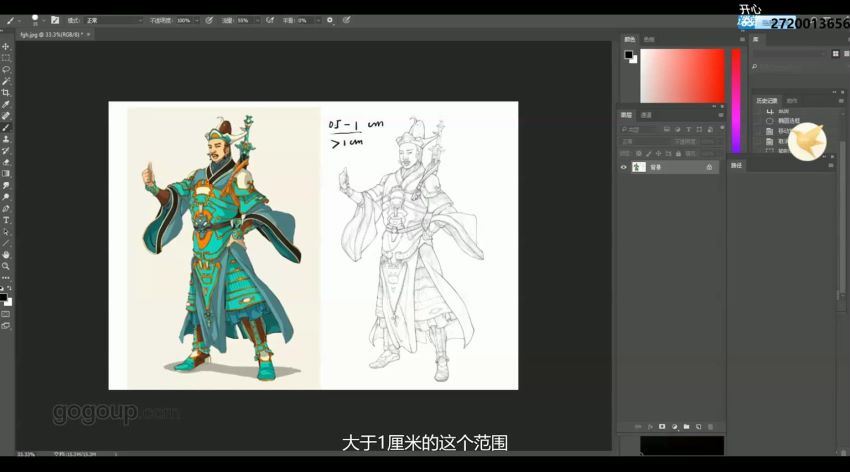The width and height of the screenshot is (850, 472).
Task: Select the Pen tool
Action: 6,209
